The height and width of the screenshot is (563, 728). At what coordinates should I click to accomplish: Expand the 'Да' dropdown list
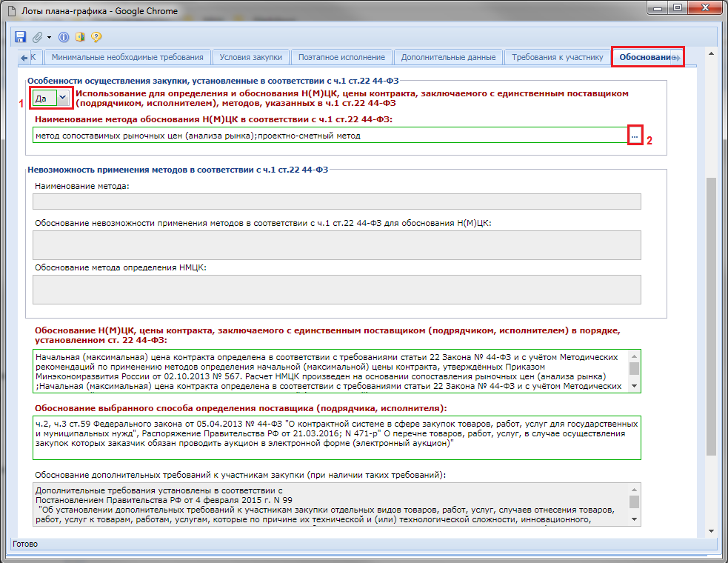click(63, 97)
